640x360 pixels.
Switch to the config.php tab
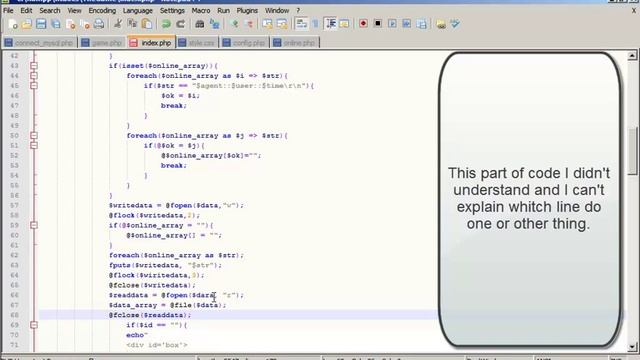(244, 43)
